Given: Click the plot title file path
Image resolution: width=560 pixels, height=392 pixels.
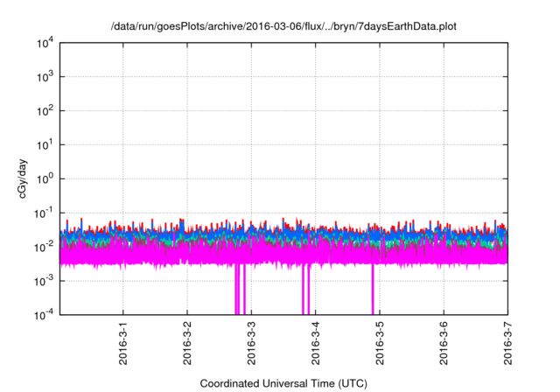Looking at the screenshot, I should click(283, 26).
